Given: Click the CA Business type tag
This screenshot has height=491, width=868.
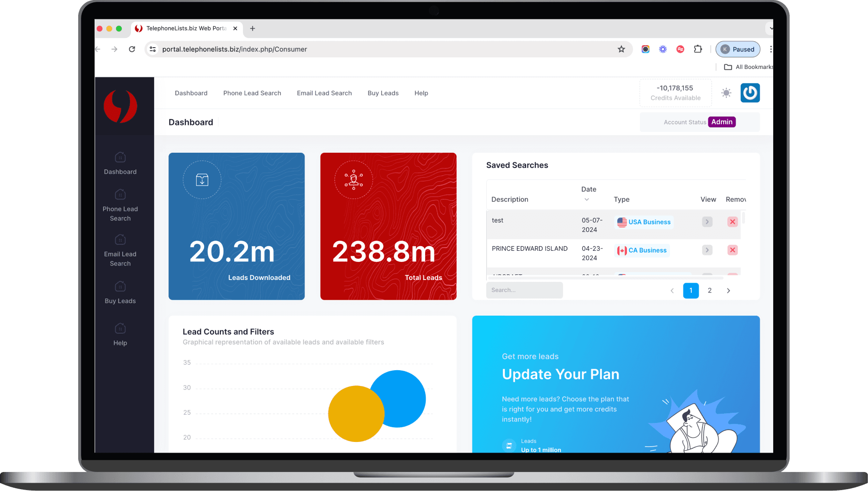Looking at the screenshot, I should tap(642, 250).
